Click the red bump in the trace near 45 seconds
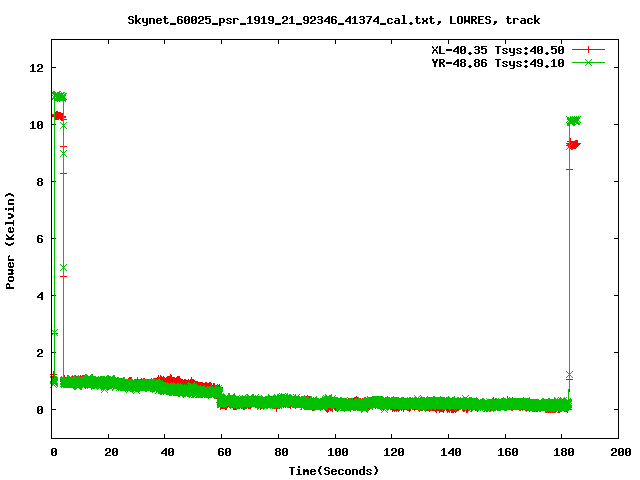The width and height of the screenshot is (640, 480). click(x=178, y=379)
